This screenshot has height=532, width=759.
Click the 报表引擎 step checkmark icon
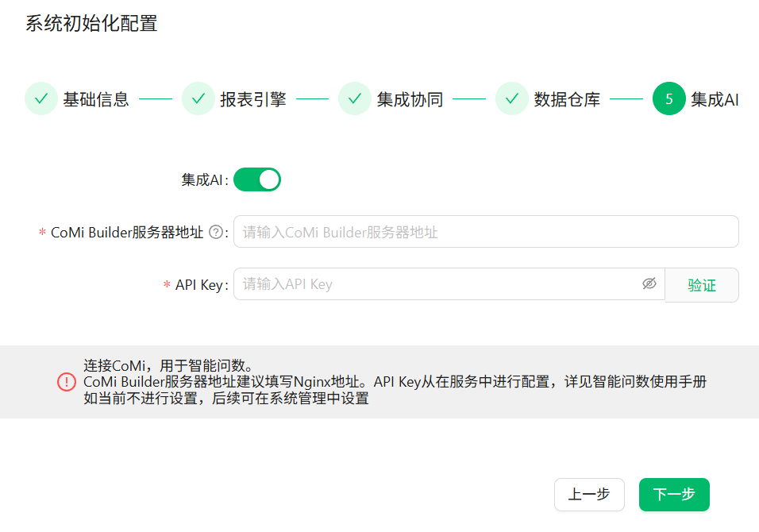[198, 99]
